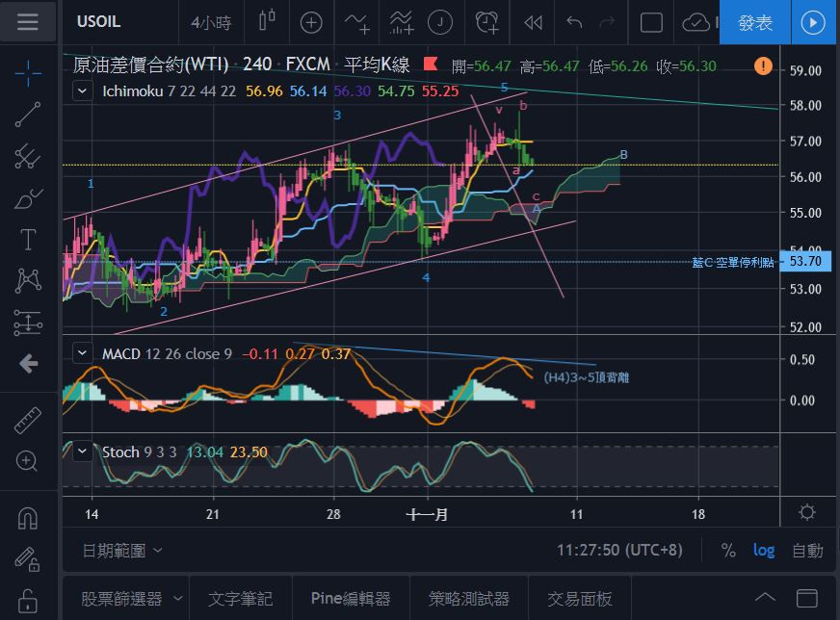840x620 pixels.
Task: Open the candlestick chart style selector
Action: [267, 21]
